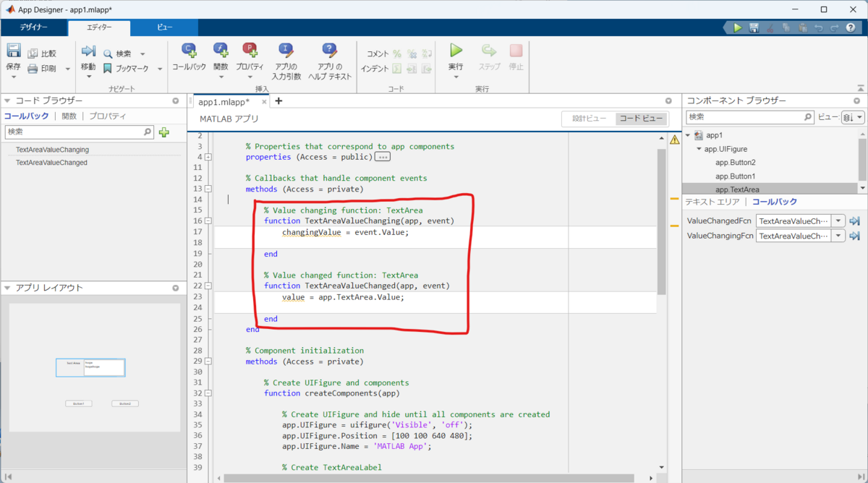Open help question-mark icon
The image size is (868, 483).
(851, 28)
